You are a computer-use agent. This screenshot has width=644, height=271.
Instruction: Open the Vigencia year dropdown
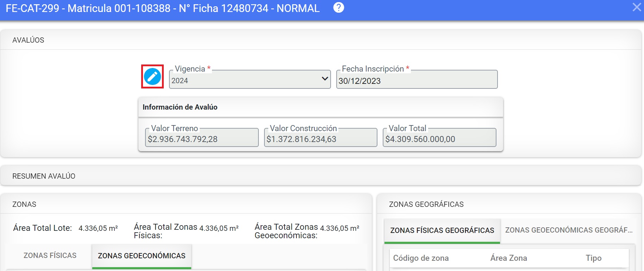(250, 80)
